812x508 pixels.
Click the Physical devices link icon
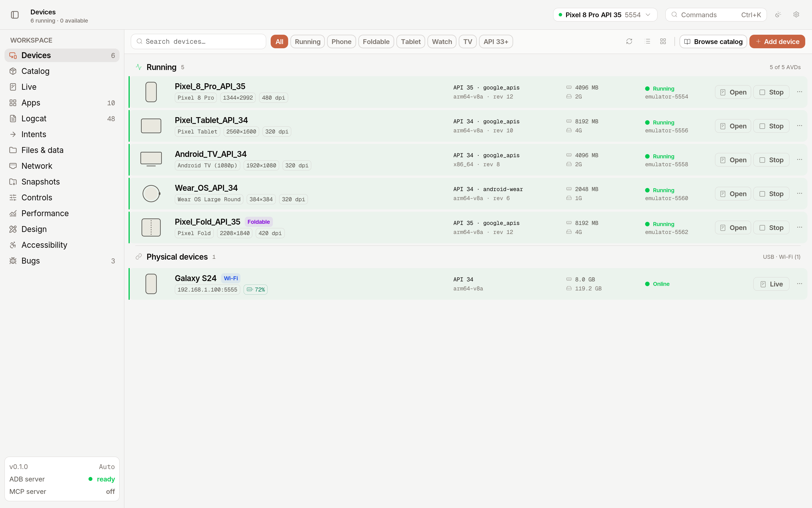(139, 257)
